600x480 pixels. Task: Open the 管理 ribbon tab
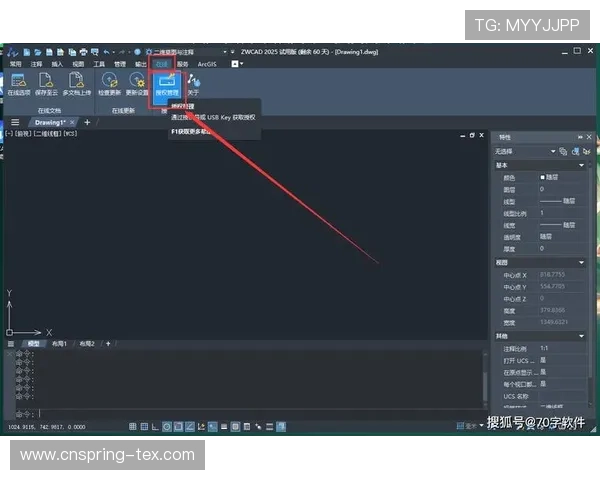tap(120, 64)
